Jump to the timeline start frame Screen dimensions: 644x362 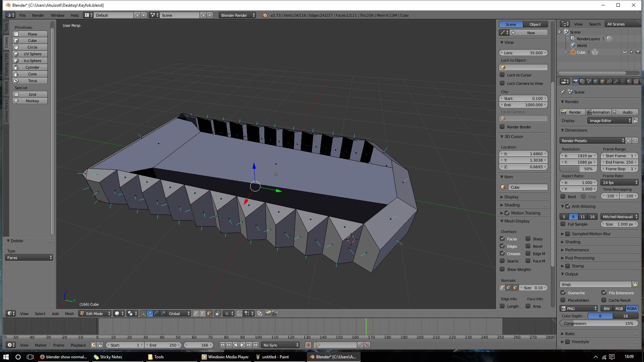click(222, 345)
